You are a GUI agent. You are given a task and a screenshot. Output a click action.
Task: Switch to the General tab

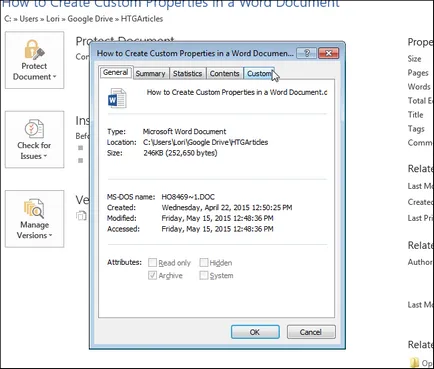(116, 72)
